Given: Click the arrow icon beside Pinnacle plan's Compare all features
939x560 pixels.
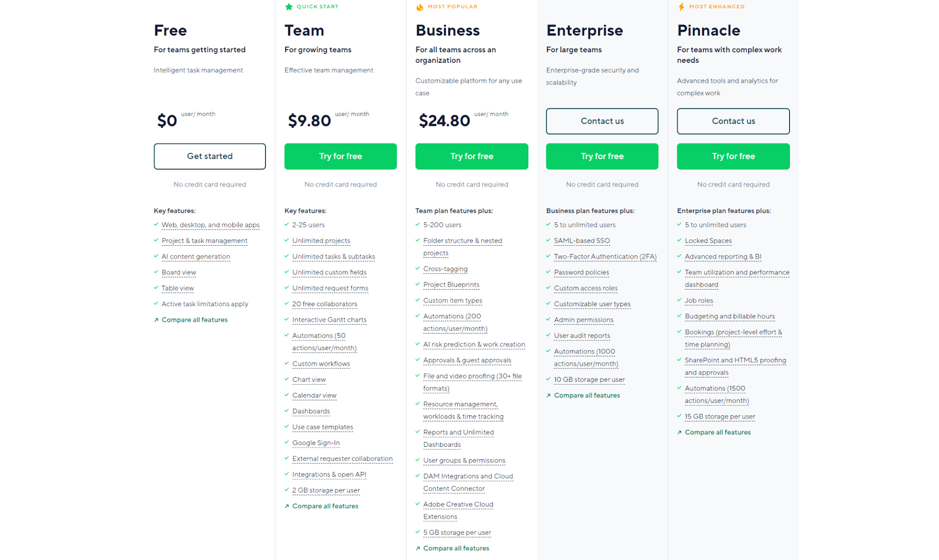Looking at the screenshot, I should click(680, 433).
